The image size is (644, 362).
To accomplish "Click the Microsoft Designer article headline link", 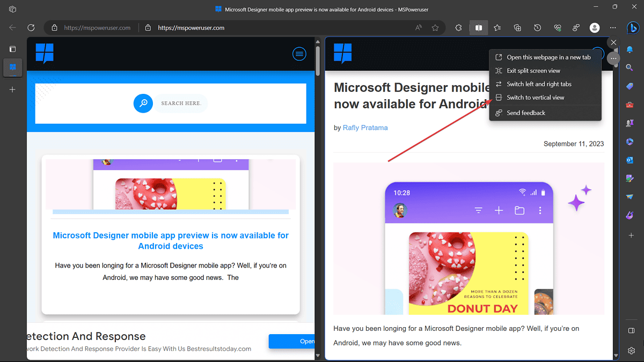I will (171, 241).
